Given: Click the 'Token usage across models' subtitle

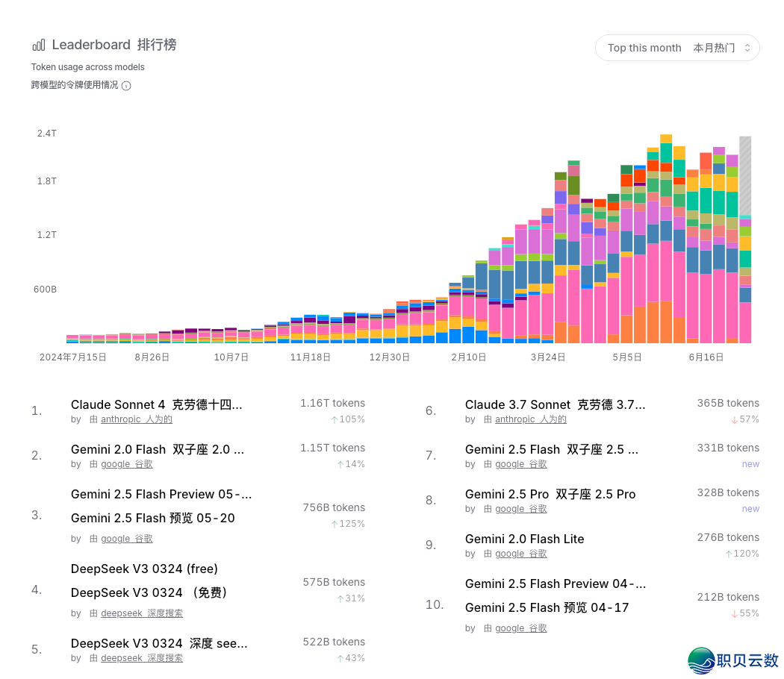Looking at the screenshot, I should click(x=88, y=67).
